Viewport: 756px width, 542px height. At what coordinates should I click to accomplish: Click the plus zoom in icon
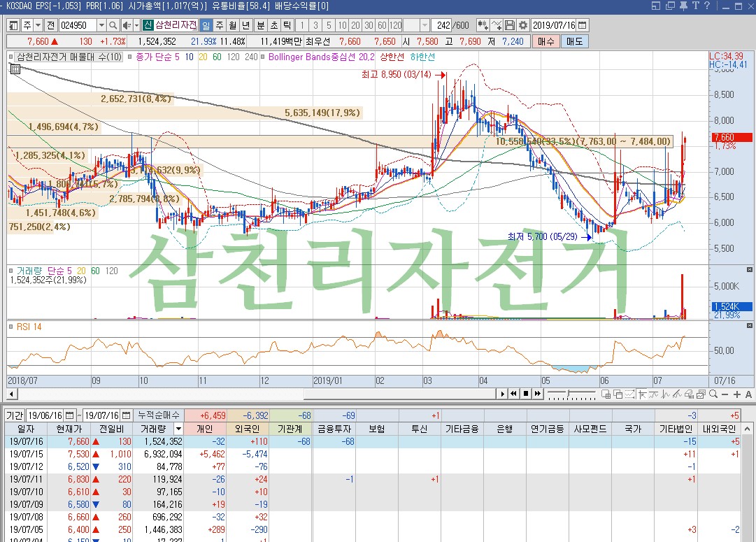736,394
